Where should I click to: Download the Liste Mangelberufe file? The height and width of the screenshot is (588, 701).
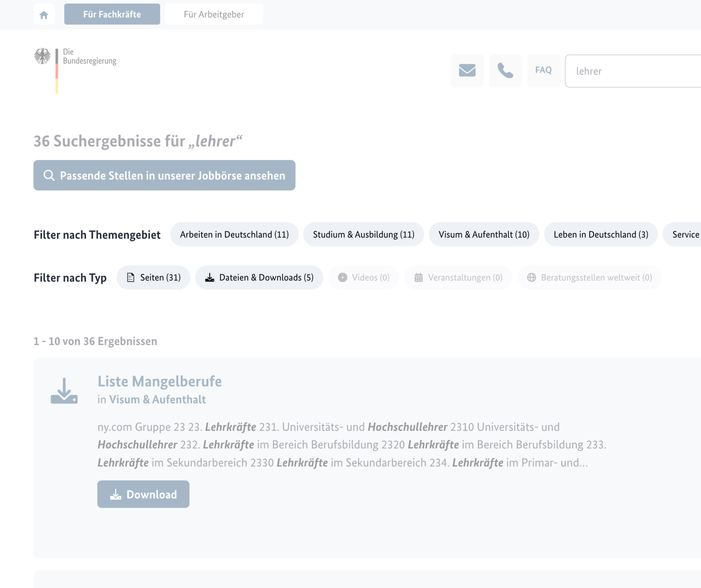(x=143, y=494)
